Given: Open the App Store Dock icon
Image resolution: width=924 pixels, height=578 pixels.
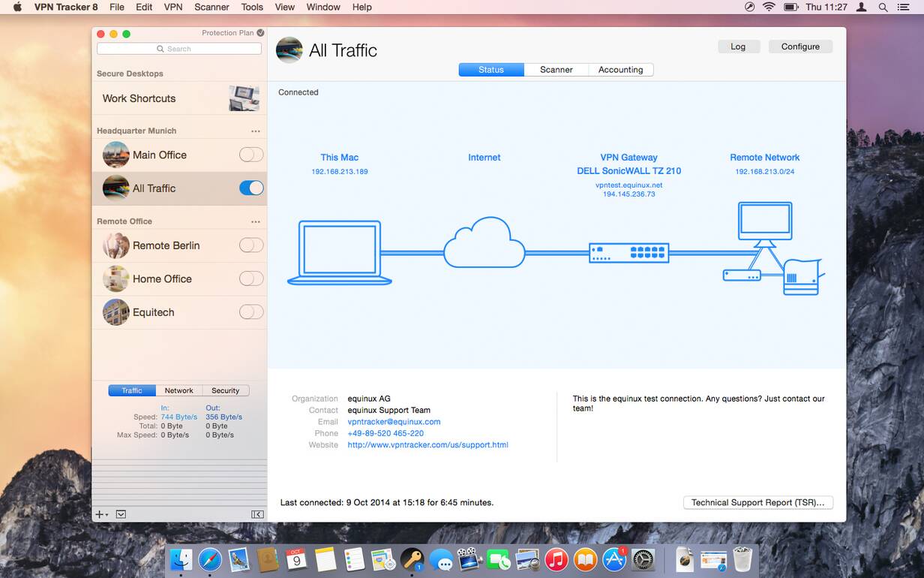Looking at the screenshot, I should click(x=614, y=559).
